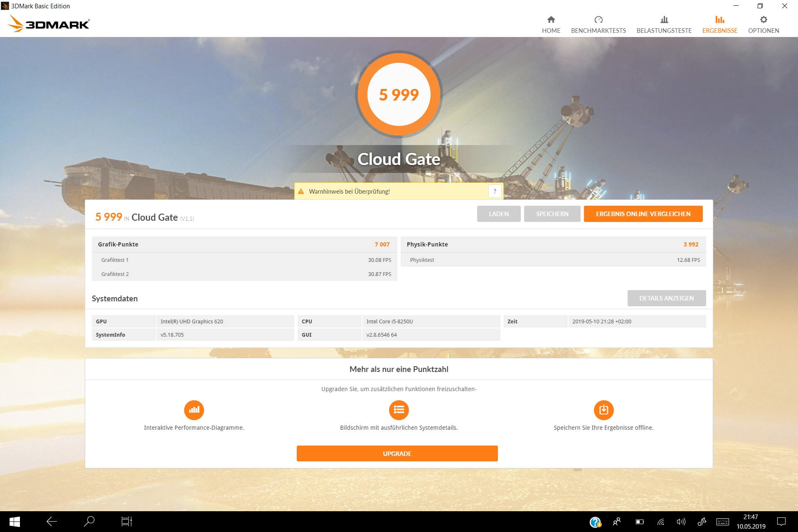The width and height of the screenshot is (798, 532).
Task: Open the Home tab icon
Action: [x=551, y=20]
